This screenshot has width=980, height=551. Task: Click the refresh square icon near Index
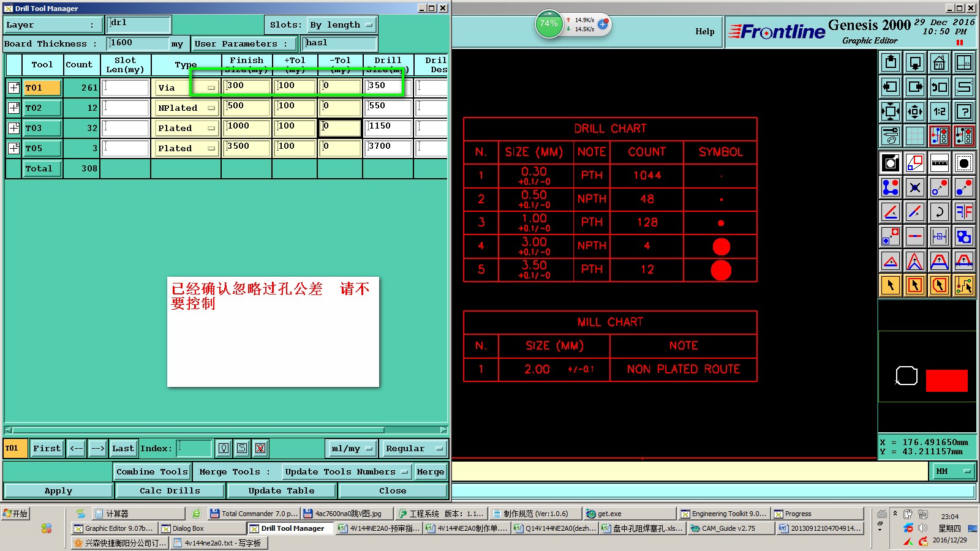(242, 448)
